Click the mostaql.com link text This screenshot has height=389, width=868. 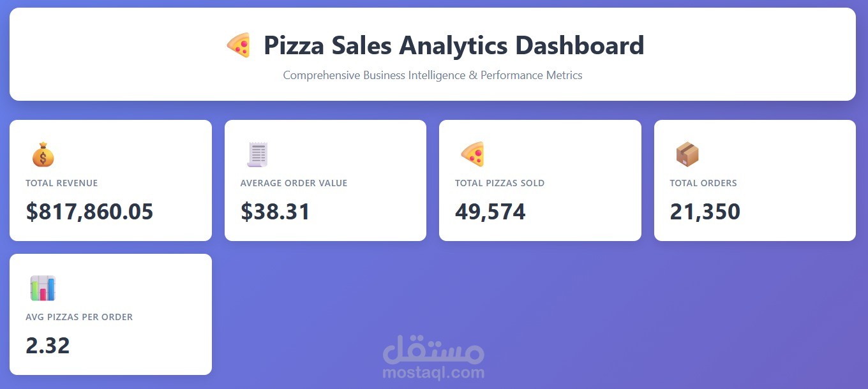(432, 373)
